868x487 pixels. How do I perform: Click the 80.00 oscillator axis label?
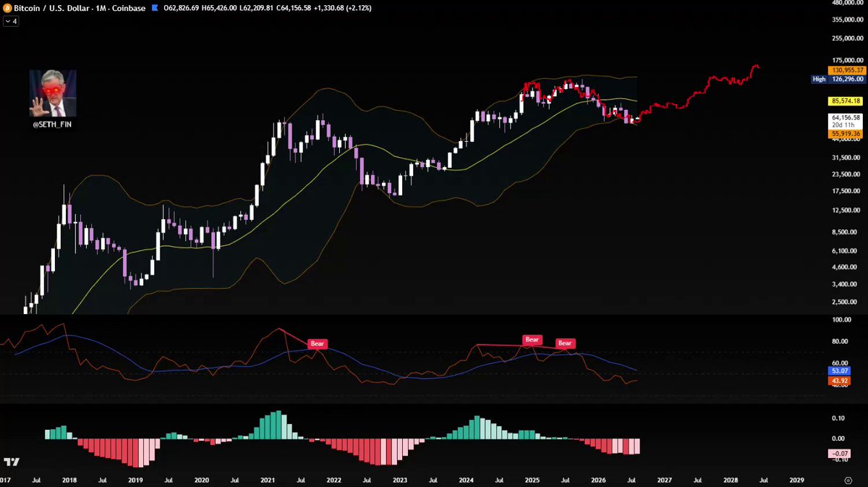click(x=841, y=342)
